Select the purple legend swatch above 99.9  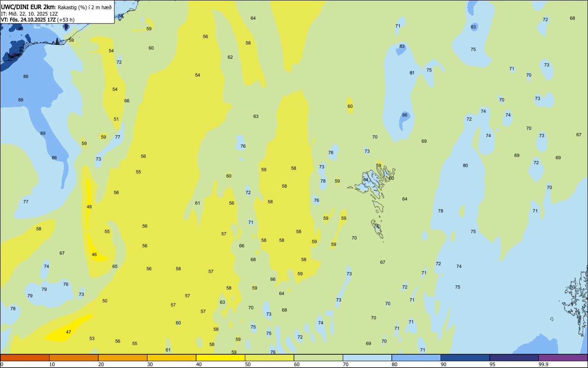point(563,357)
